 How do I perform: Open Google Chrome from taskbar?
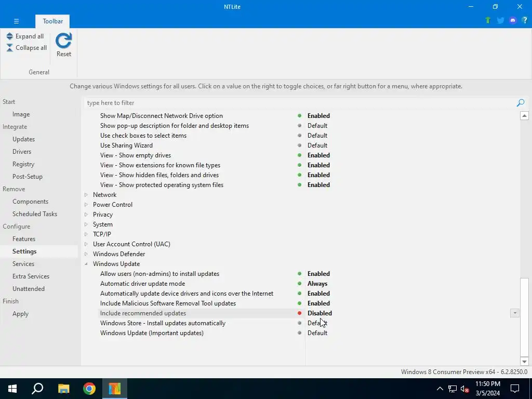pos(89,389)
